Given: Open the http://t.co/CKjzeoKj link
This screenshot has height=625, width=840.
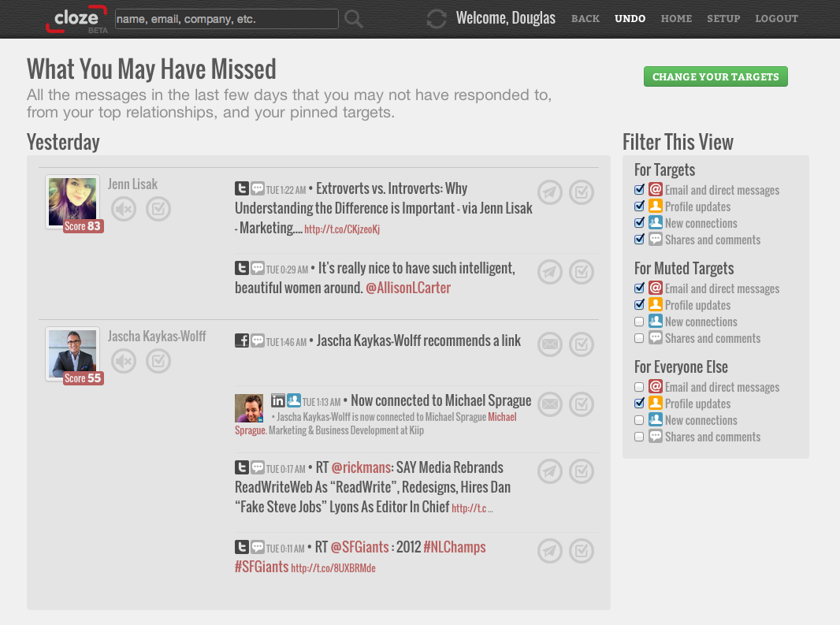Looking at the screenshot, I should (342, 229).
